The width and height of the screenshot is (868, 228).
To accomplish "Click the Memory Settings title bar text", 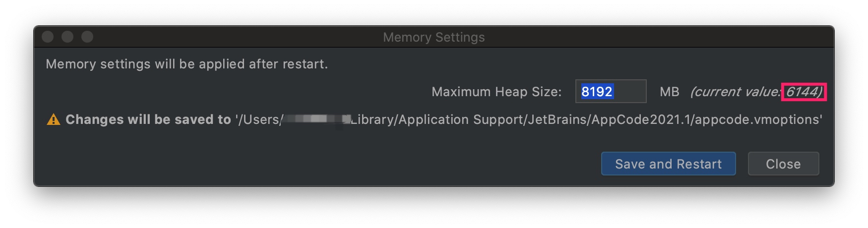I will (434, 37).
